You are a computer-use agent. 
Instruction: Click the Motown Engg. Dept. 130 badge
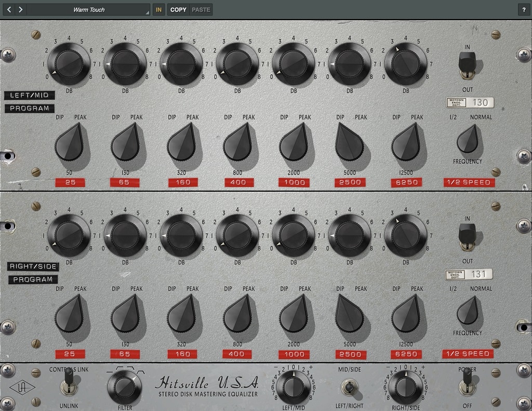[x=470, y=102]
